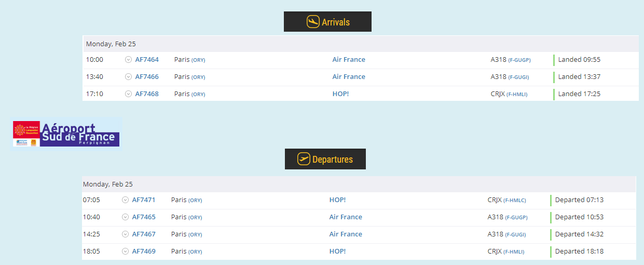This screenshot has width=644, height=265.
Task: Click Air France on the AF7464 row
Action: pyautogui.click(x=349, y=60)
